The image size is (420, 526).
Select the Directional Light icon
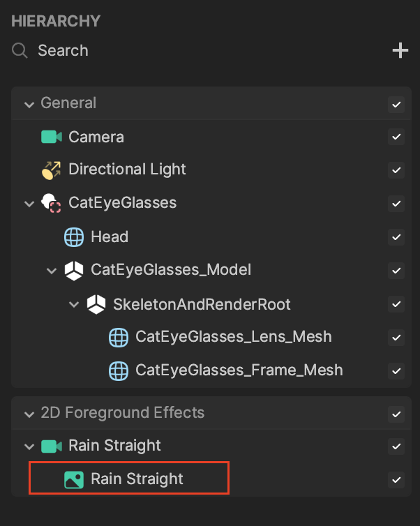pyautogui.click(x=52, y=170)
